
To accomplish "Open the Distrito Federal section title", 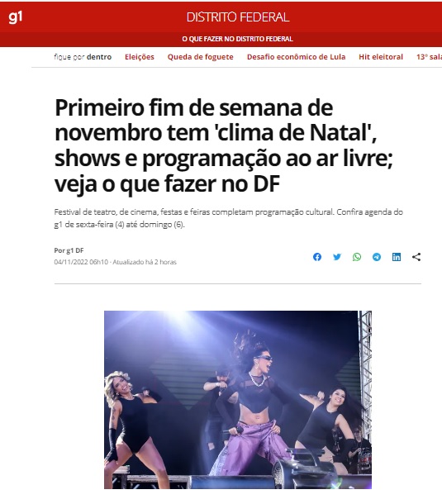I will tap(238, 17).
